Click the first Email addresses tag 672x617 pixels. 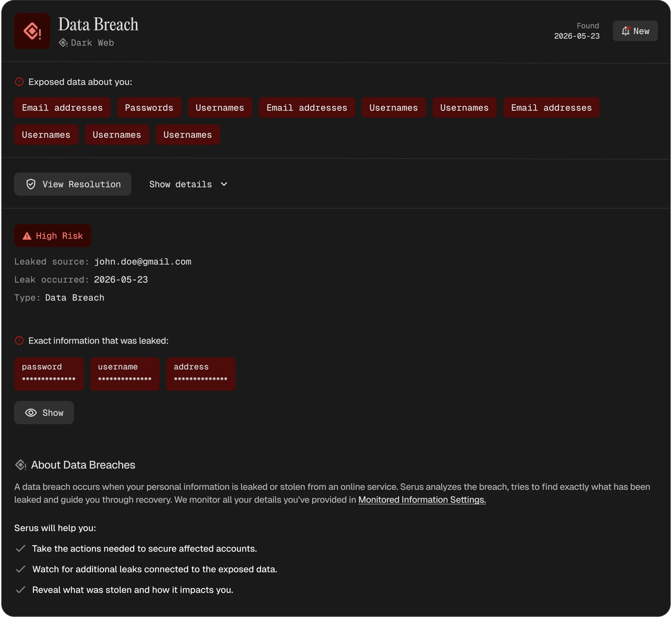pos(62,108)
